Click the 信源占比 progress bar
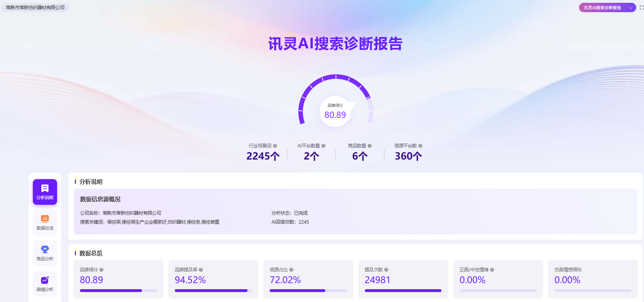This screenshot has height=302, width=644. [308, 291]
